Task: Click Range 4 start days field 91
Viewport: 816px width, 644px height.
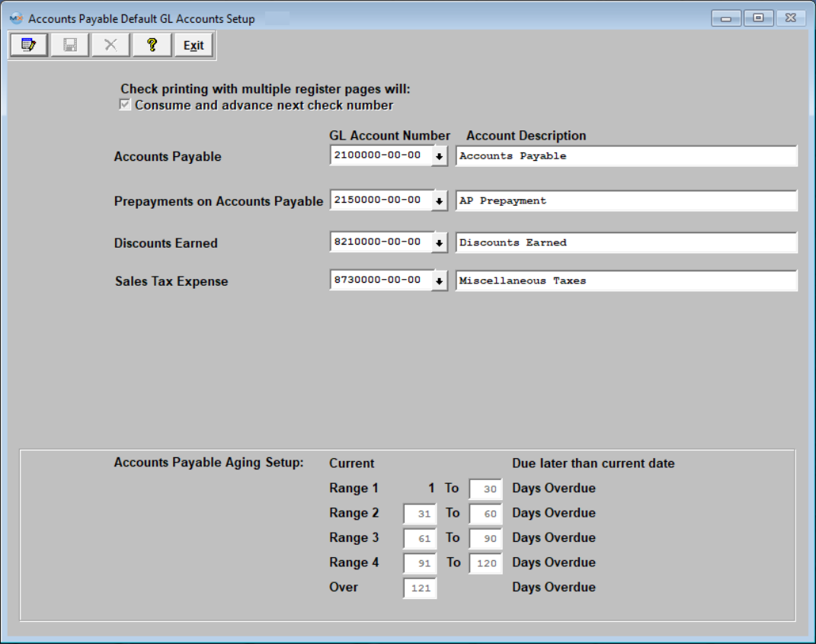Action: click(420, 563)
